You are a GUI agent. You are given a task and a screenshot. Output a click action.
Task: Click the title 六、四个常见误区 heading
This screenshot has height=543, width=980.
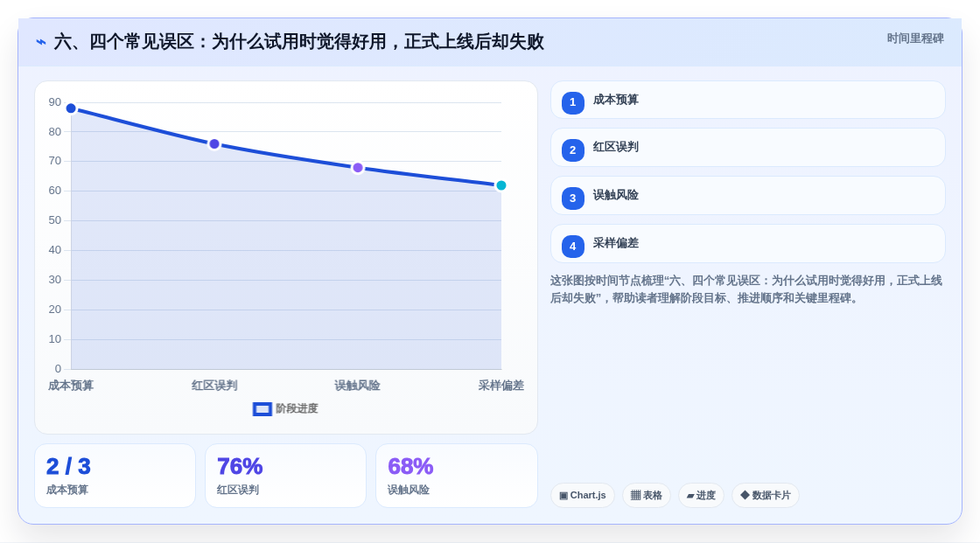[x=298, y=42]
